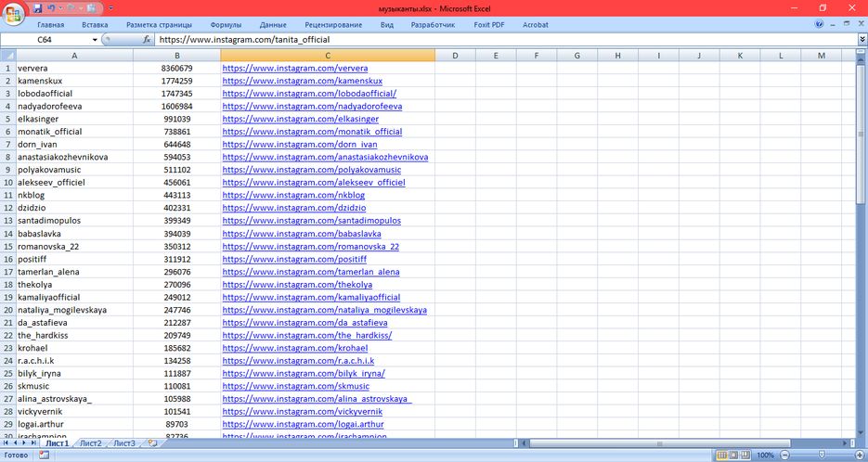Expand the formula bar at right edge
The height and width of the screenshot is (462, 868).
pos(862,40)
